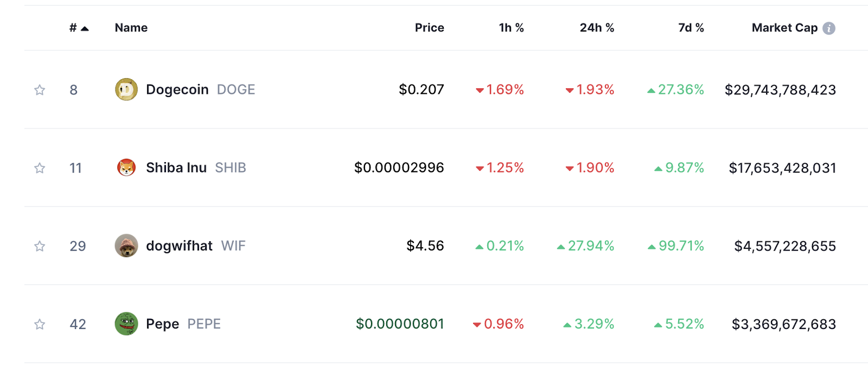
Task: Open Market Cap info tooltip icon
Action: tap(829, 28)
